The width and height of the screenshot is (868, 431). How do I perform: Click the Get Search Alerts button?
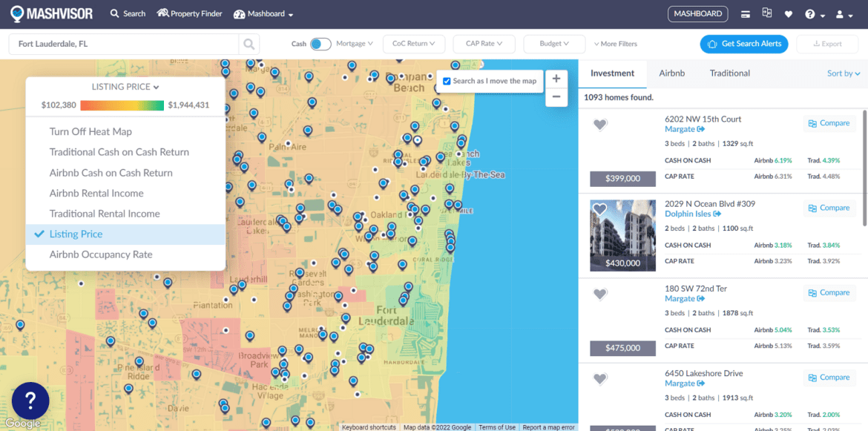click(744, 44)
